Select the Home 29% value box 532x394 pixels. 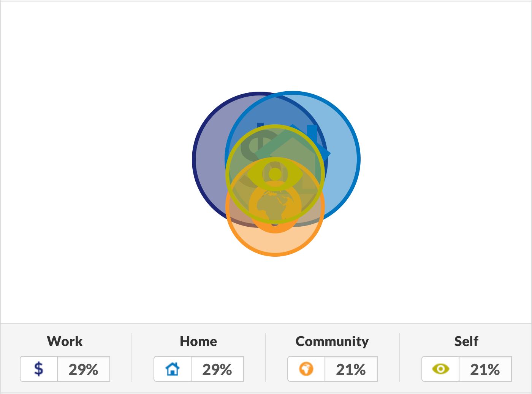217,369
